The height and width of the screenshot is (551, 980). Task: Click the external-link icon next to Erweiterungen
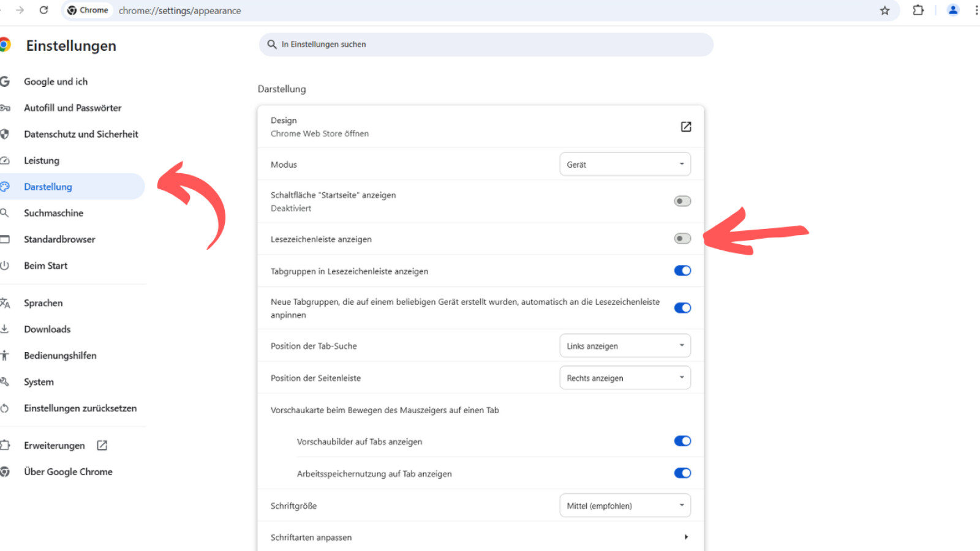coord(102,446)
